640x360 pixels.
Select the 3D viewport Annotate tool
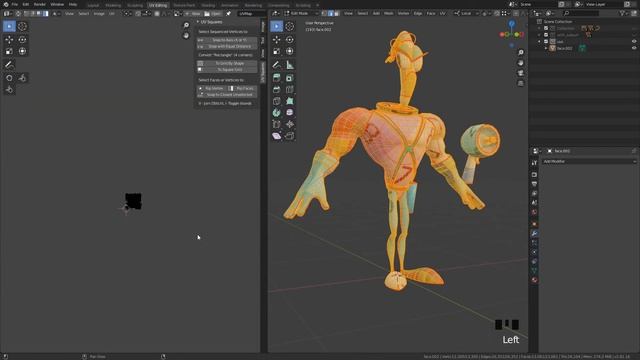tap(276, 64)
